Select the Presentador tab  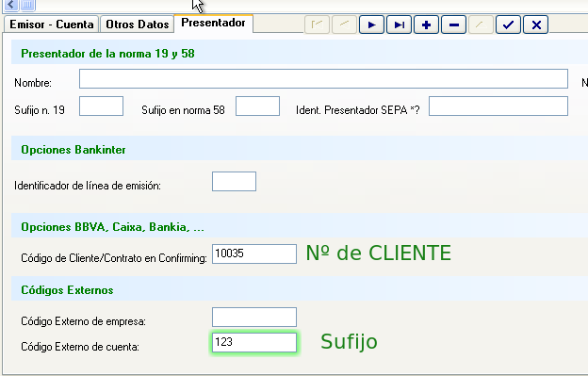point(213,24)
